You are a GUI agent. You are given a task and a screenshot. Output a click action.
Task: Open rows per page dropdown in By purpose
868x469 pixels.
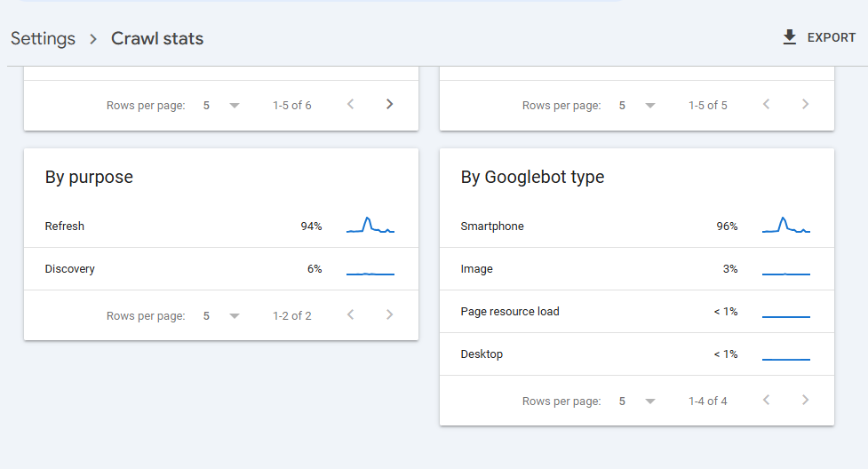click(220, 315)
